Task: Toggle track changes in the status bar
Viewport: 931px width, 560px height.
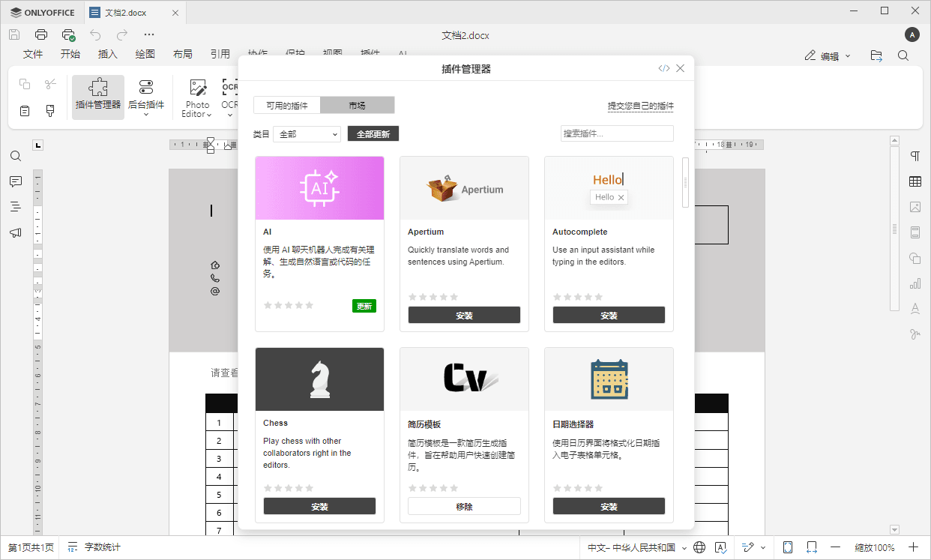Action: (x=748, y=547)
